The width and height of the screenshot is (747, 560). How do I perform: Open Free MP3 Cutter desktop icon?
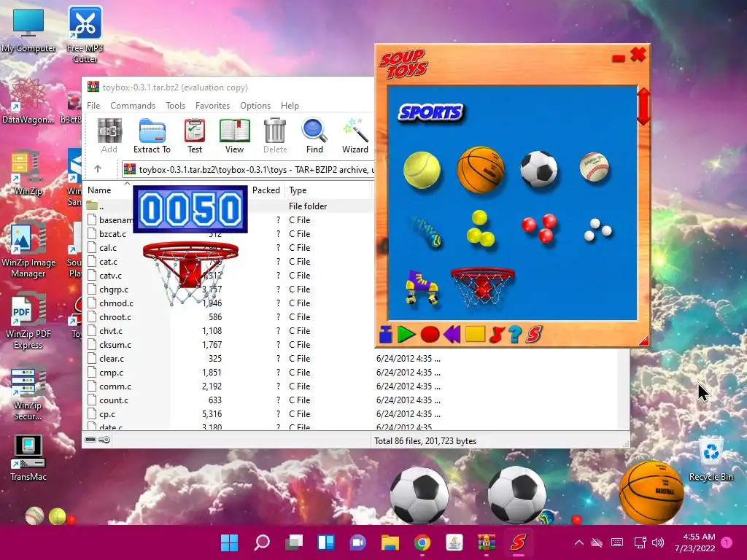pyautogui.click(x=85, y=34)
